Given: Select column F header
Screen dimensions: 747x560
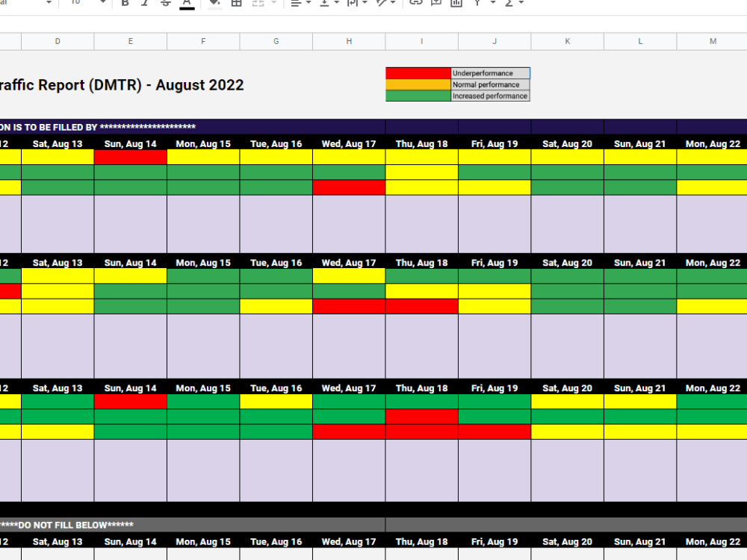Looking at the screenshot, I should pos(203,41).
